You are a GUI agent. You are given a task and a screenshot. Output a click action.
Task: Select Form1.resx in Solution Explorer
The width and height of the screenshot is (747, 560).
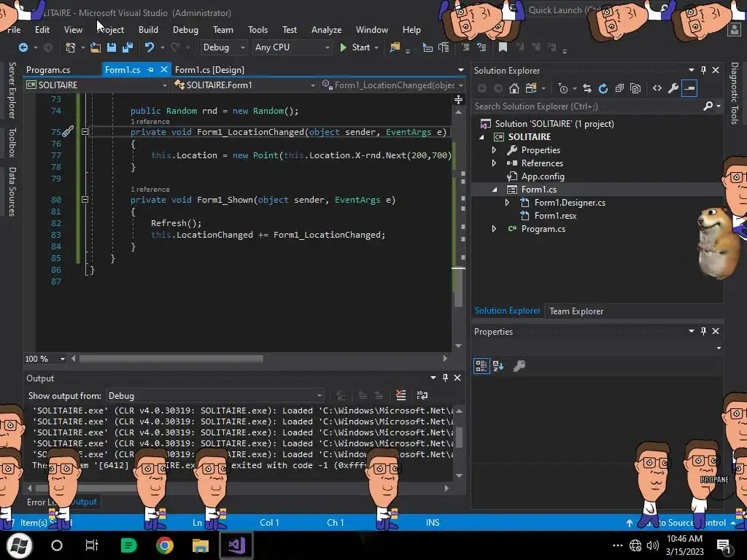click(x=555, y=216)
